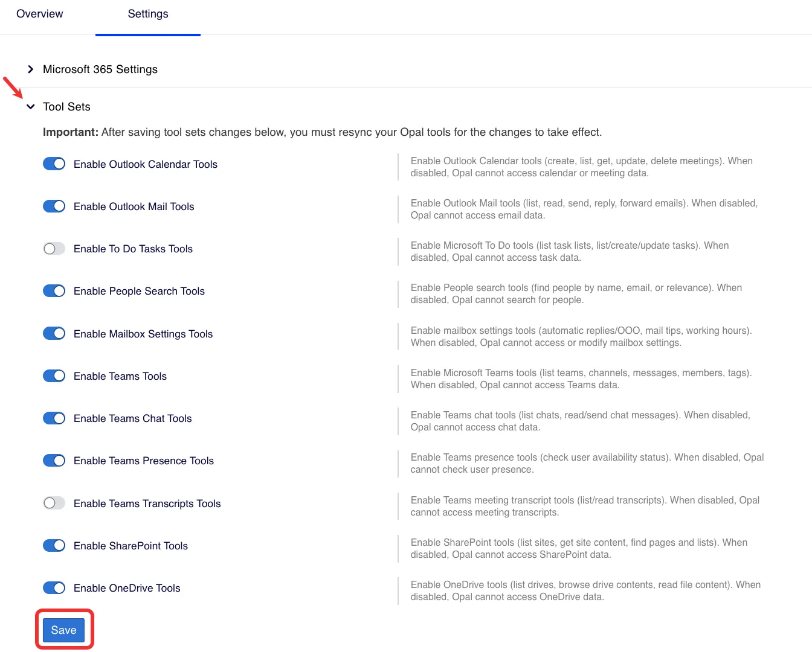Switch off Teams Chat Tools toggle

pyautogui.click(x=54, y=418)
